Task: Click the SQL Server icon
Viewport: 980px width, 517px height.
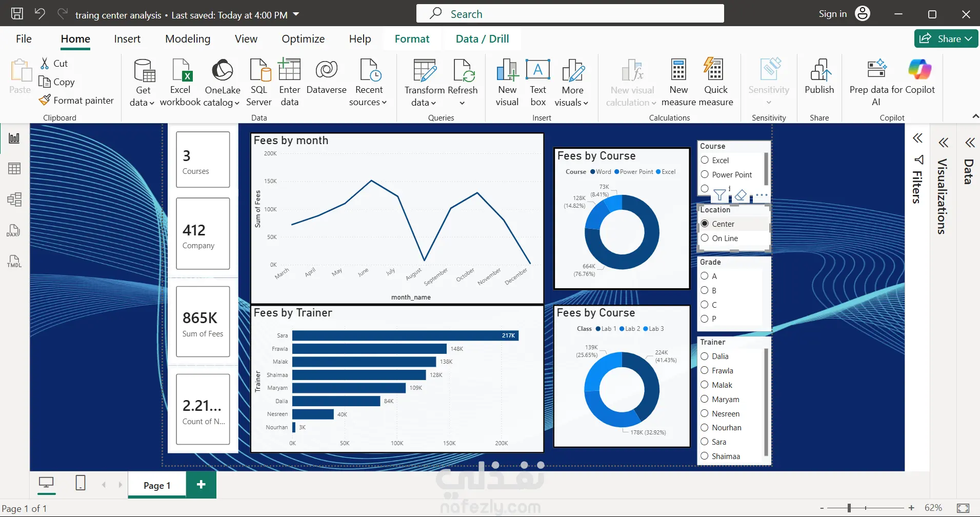Action: pos(259,70)
